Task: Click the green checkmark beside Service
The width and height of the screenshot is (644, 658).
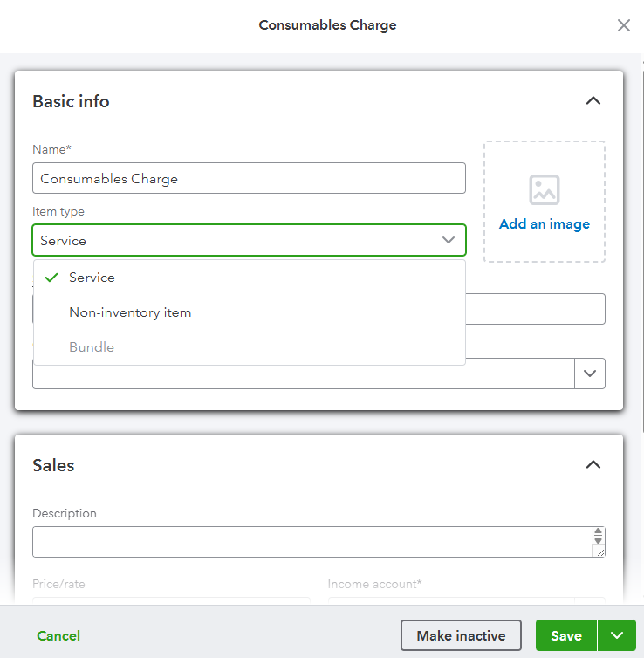Action: click(x=51, y=278)
